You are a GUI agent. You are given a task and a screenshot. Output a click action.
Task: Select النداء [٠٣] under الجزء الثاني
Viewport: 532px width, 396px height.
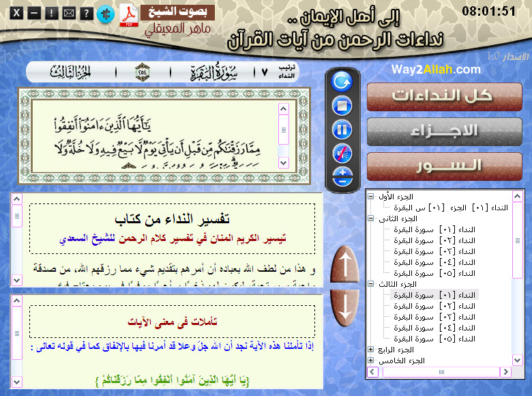434,251
